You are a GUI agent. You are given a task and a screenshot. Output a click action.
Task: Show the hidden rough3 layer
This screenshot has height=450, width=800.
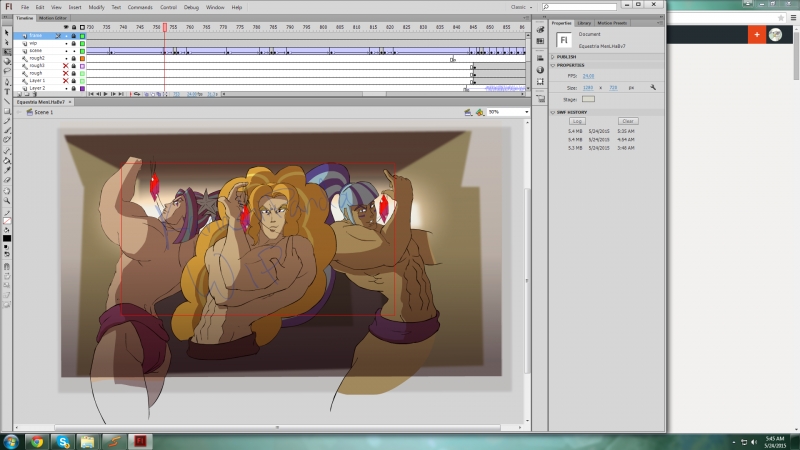pos(66,65)
